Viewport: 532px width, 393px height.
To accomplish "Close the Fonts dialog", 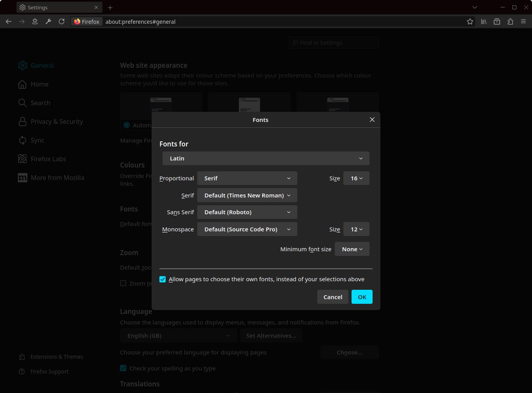I will [372, 120].
